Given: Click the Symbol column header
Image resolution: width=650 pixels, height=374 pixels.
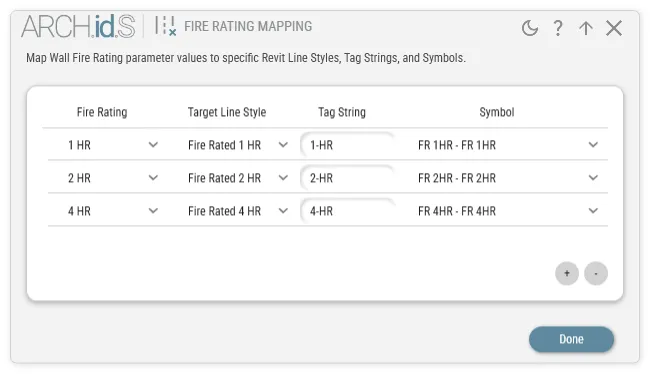Looking at the screenshot, I should pyautogui.click(x=497, y=112).
